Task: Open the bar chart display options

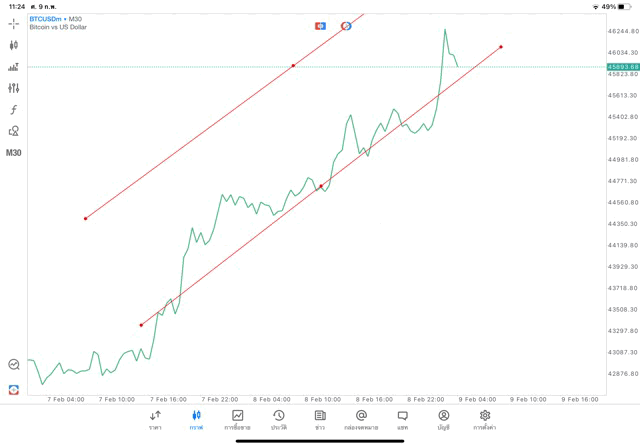Action: point(14,67)
